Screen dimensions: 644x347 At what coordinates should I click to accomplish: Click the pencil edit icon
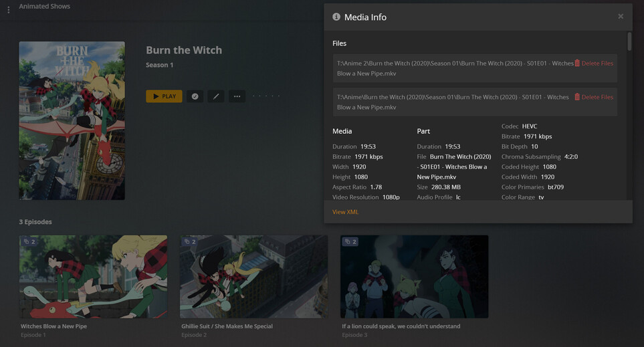pyautogui.click(x=215, y=96)
